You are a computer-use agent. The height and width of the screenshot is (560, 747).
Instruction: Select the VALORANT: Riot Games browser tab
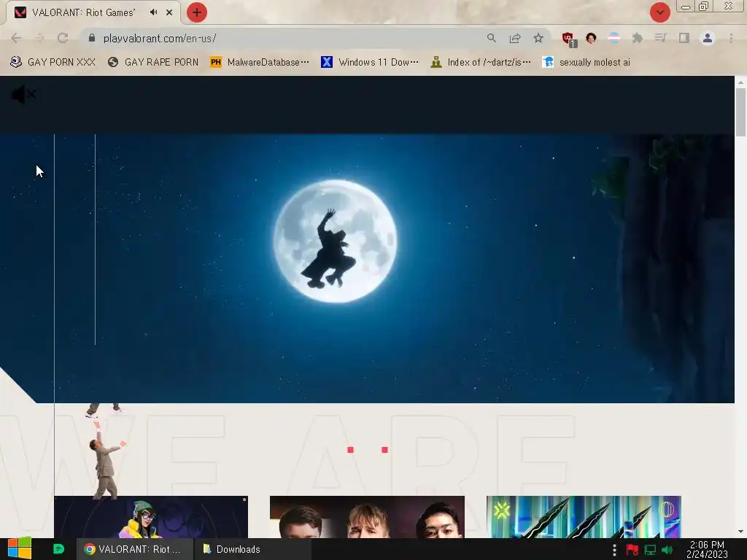[93, 12]
